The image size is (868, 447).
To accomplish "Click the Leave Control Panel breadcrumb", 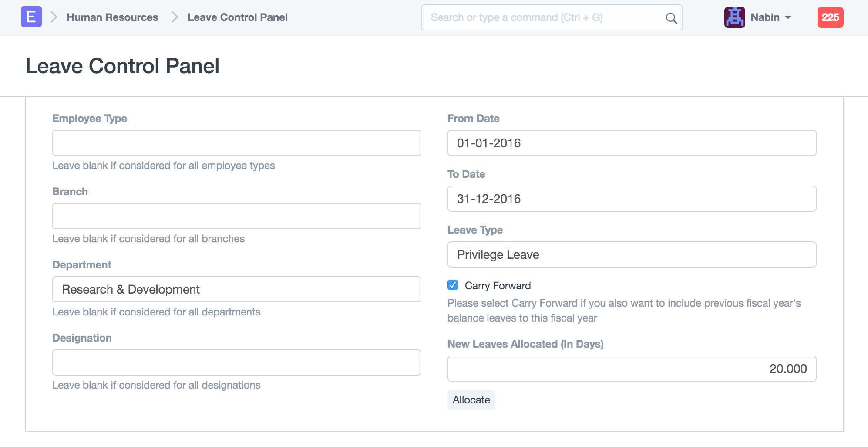I will 237,17.
